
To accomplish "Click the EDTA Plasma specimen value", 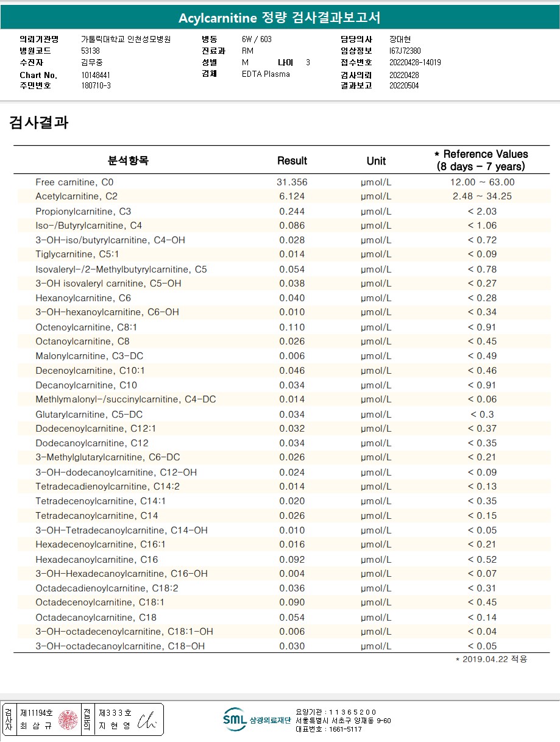I will click(x=266, y=74).
